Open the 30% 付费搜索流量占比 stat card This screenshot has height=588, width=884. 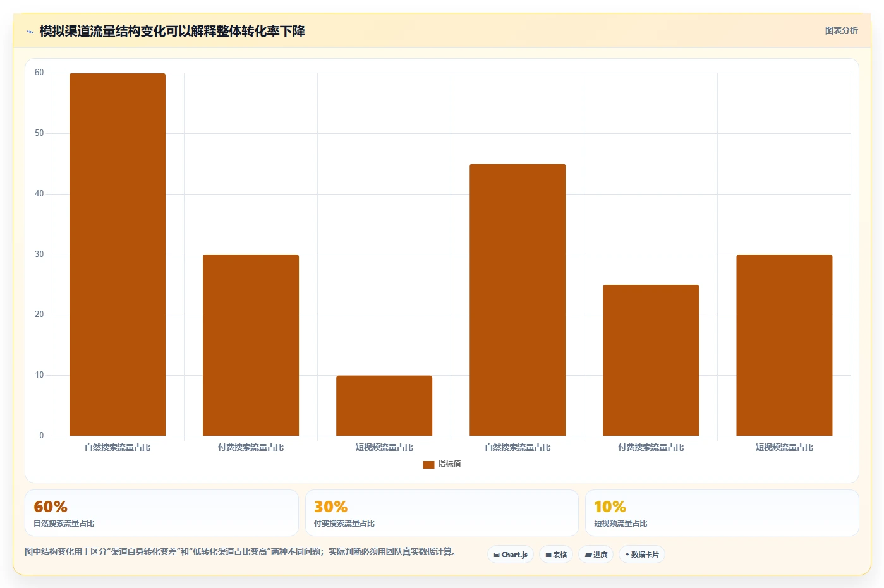tap(442, 513)
